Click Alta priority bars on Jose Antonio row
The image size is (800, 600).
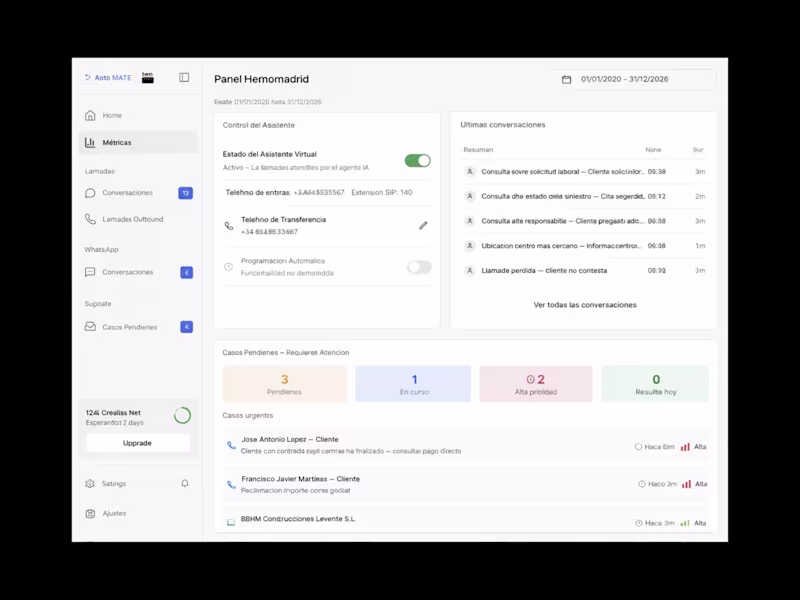point(685,447)
